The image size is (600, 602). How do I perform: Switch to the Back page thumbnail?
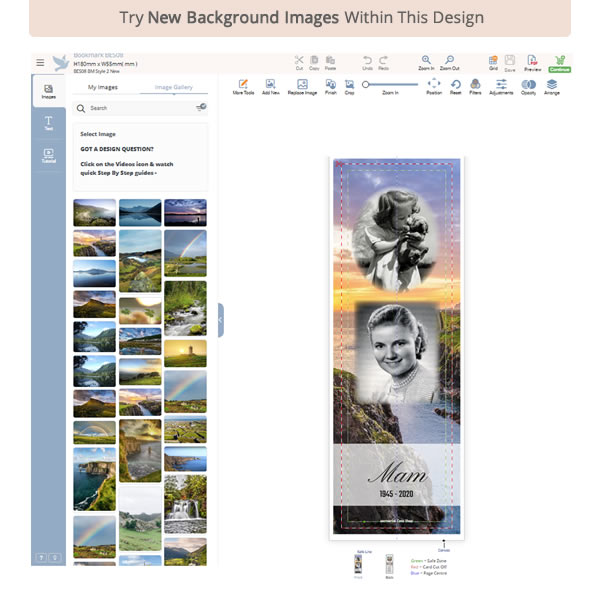tap(389, 564)
